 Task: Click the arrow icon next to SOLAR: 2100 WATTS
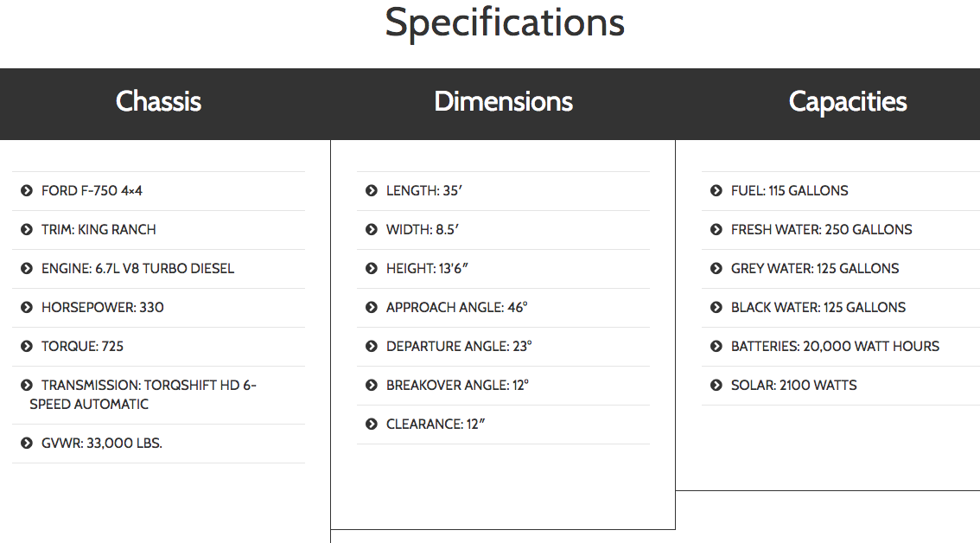pos(716,386)
